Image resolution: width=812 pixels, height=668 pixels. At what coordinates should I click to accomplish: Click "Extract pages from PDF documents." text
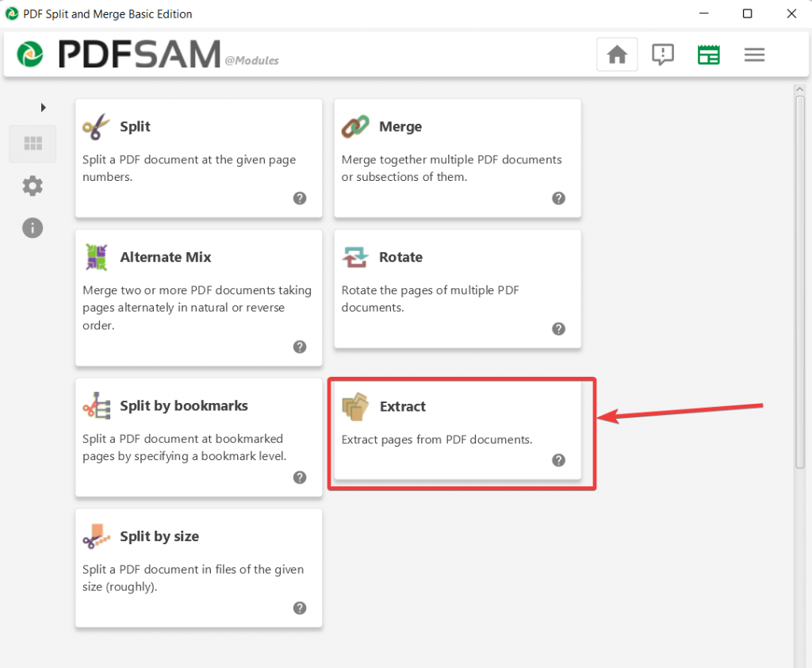click(x=437, y=440)
